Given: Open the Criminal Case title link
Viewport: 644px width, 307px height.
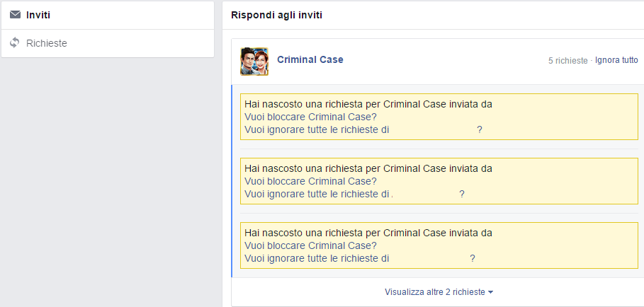Looking at the screenshot, I should tap(310, 59).
